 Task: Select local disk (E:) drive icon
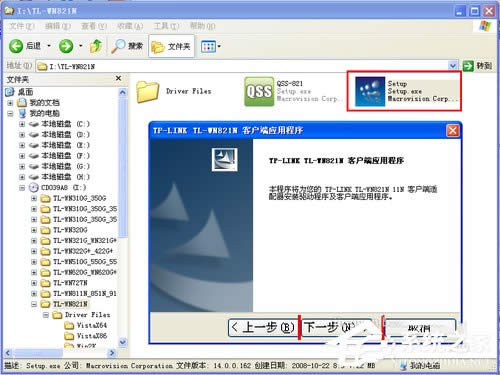[x=34, y=145]
